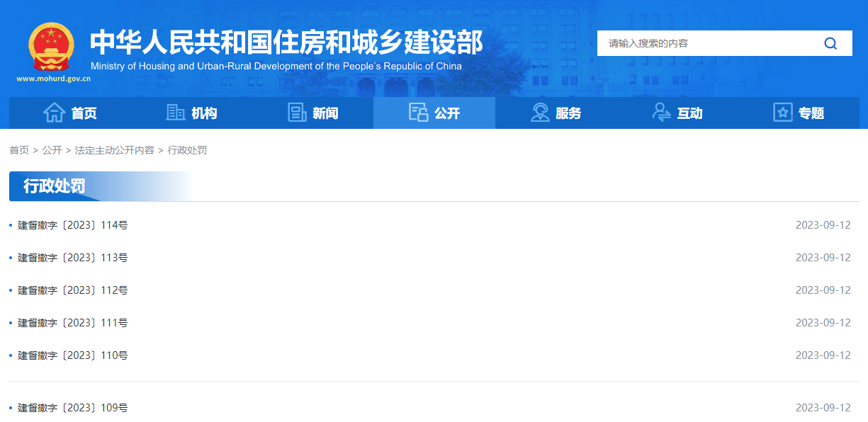Screen dimensions: 868x422
Task: Open the 机构 navigation tab
Action: point(191,113)
